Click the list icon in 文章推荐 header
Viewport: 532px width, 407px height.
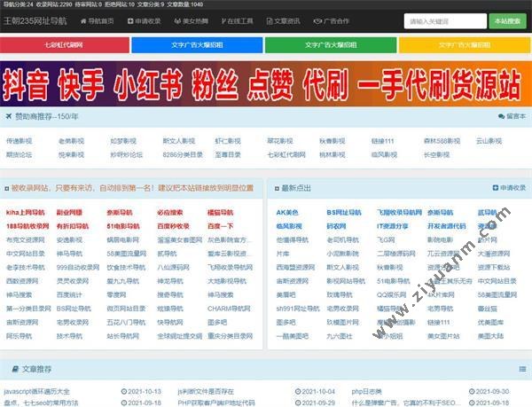(522, 369)
